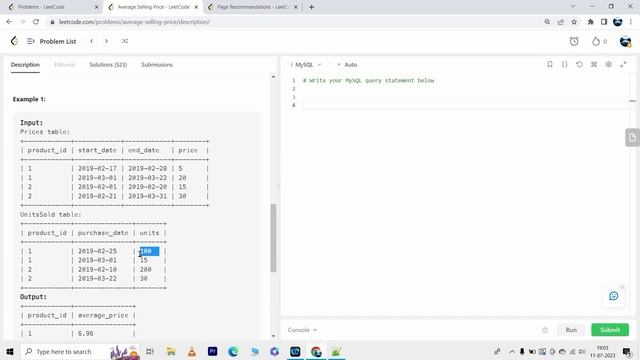Click 'Prices table:' text

tap(45, 132)
